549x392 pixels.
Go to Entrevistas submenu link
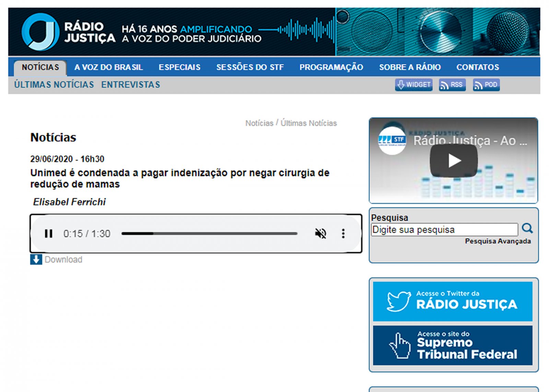(x=130, y=85)
